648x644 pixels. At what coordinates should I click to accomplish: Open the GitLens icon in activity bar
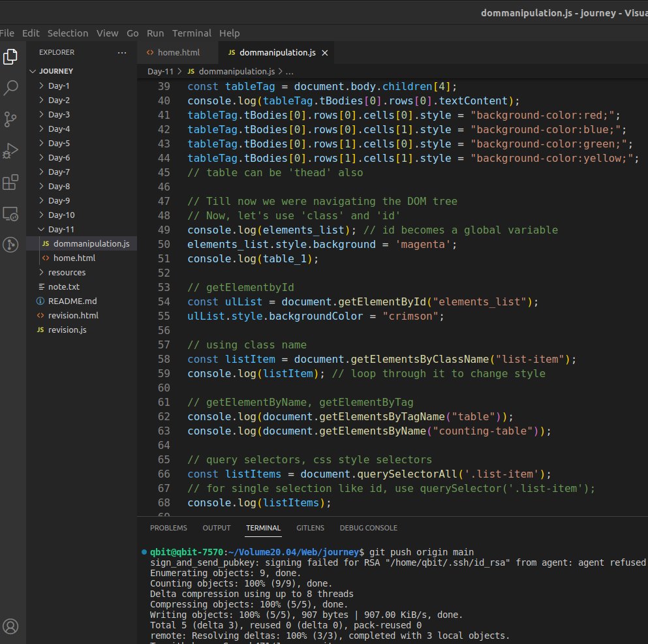pyautogui.click(x=10, y=245)
